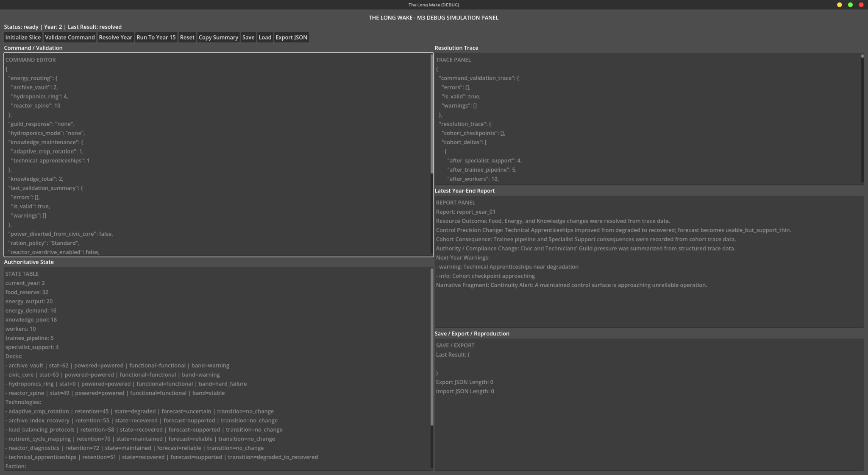Click the Copy Summary button
Screen dimensions: 868x475
[218, 37]
